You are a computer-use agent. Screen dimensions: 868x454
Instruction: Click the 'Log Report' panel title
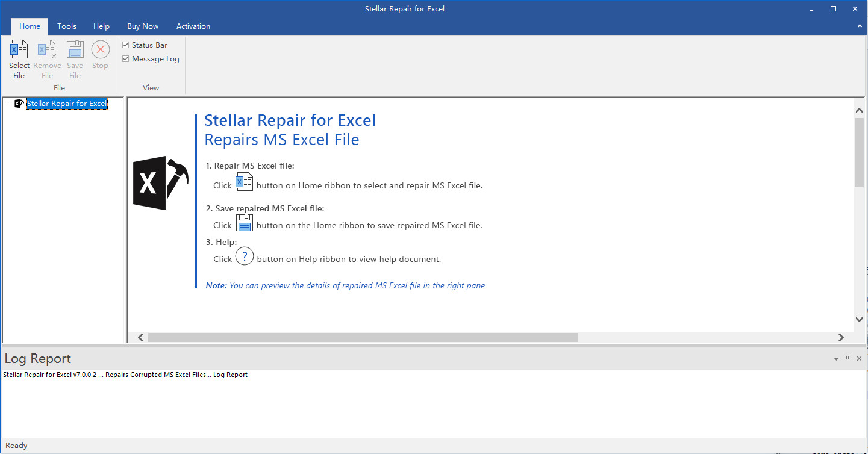click(x=38, y=359)
